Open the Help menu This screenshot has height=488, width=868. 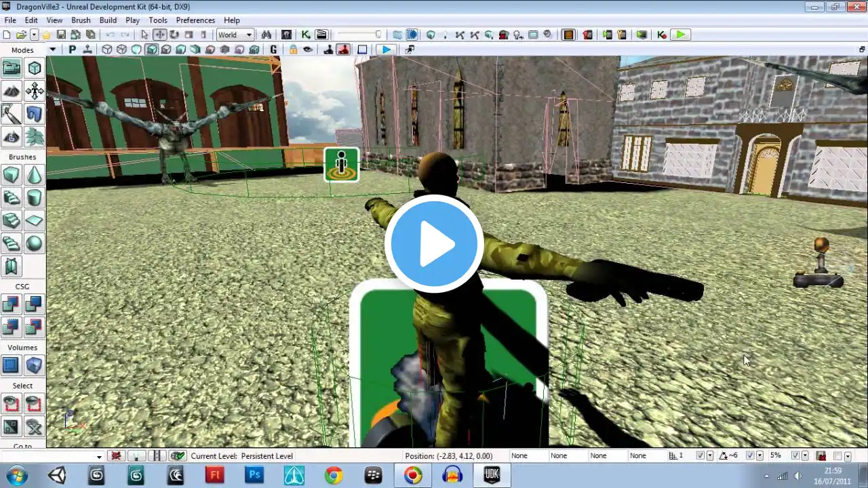coord(232,20)
